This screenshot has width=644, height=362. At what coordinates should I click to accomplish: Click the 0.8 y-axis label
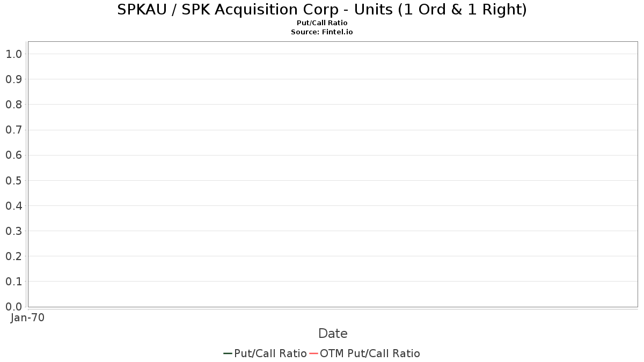tap(13, 105)
